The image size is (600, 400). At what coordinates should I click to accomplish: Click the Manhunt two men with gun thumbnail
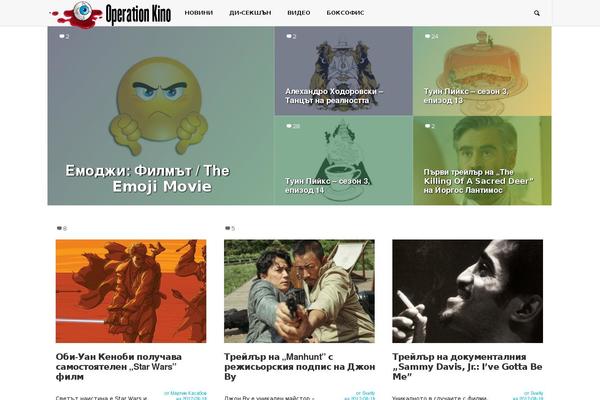point(299,291)
